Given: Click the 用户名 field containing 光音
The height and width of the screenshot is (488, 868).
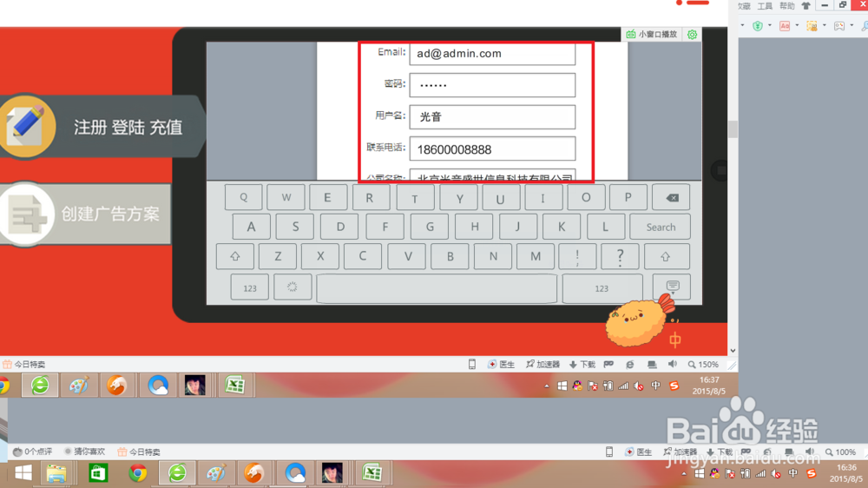Looking at the screenshot, I should coord(492,117).
